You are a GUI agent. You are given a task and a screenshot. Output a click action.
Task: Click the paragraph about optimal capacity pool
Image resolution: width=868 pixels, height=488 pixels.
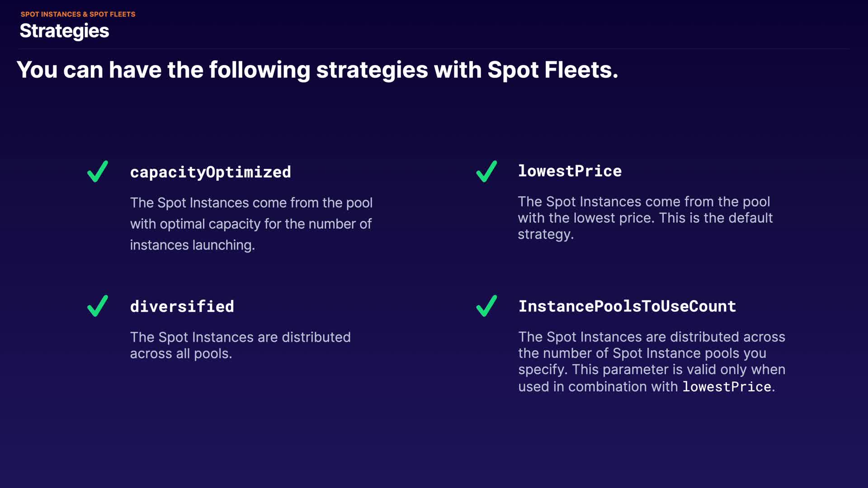[251, 224]
